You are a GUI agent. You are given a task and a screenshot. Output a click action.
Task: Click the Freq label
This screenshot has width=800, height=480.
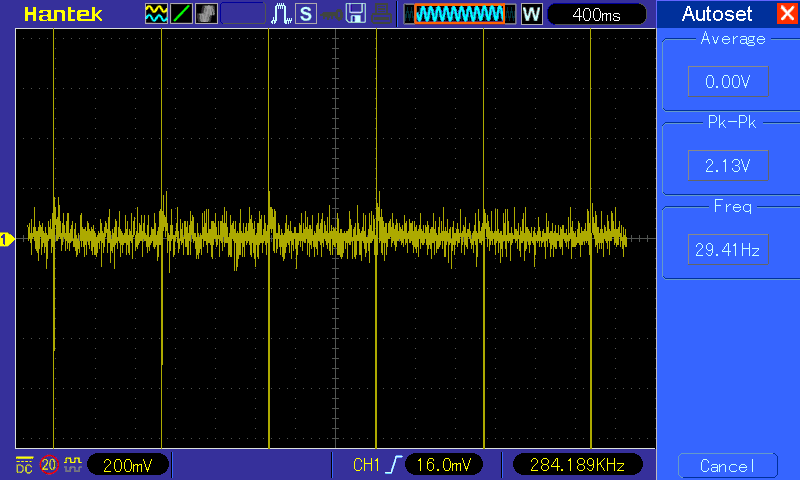click(733, 207)
